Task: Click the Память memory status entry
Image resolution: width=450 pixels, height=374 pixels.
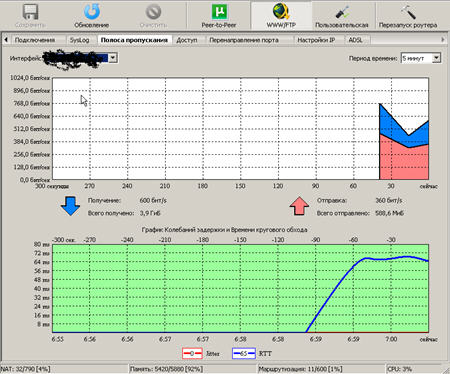Action: (x=166, y=369)
